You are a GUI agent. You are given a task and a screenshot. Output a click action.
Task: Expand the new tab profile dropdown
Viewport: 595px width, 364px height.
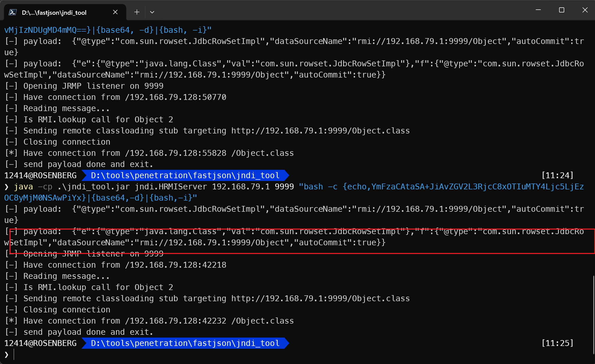coord(152,12)
